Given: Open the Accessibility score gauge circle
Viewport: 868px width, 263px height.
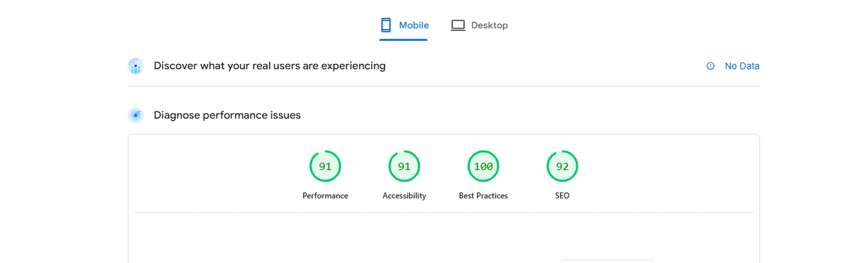Looking at the screenshot, I should pyautogui.click(x=404, y=166).
